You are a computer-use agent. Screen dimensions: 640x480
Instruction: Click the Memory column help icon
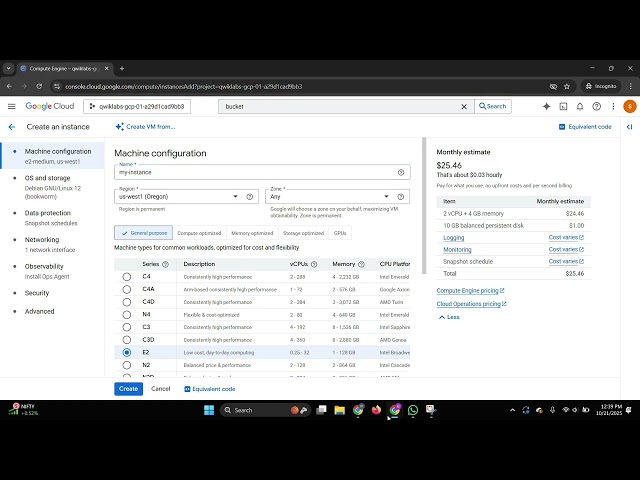pyautogui.click(x=361, y=264)
